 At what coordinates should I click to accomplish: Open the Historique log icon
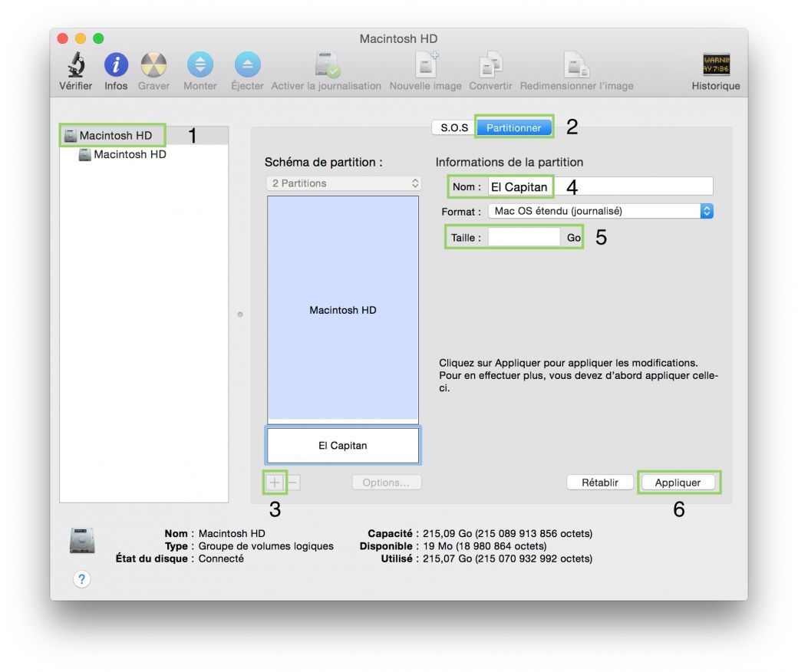pos(716,64)
